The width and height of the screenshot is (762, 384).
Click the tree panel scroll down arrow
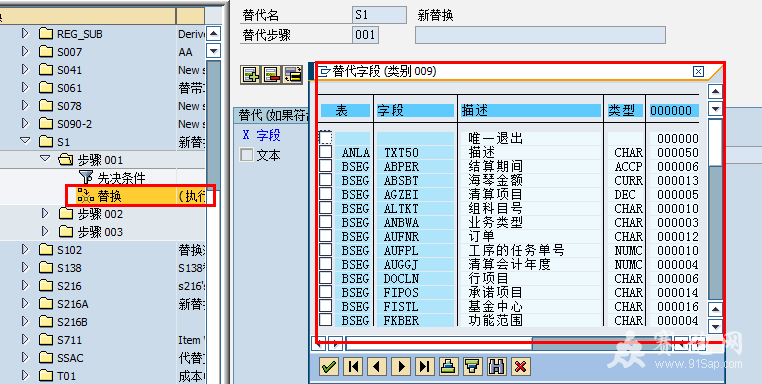(x=213, y=50)
